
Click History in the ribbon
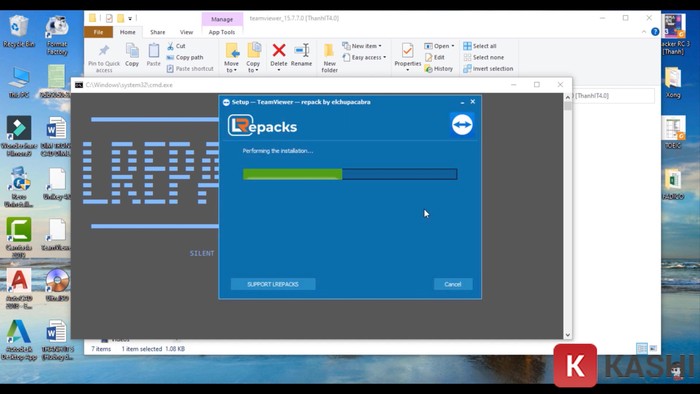tap(439, 69)
